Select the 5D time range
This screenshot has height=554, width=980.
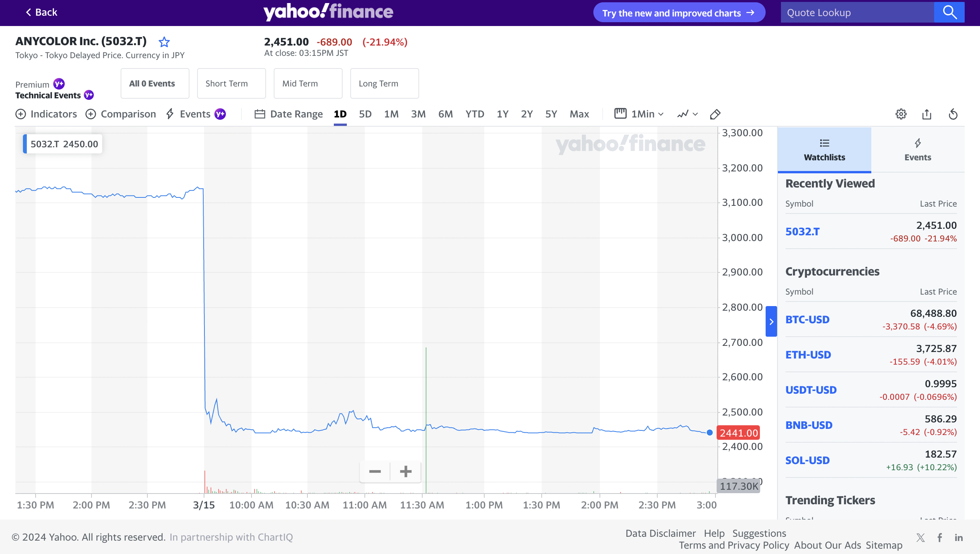pyautogui.click(x=365, y=114)
